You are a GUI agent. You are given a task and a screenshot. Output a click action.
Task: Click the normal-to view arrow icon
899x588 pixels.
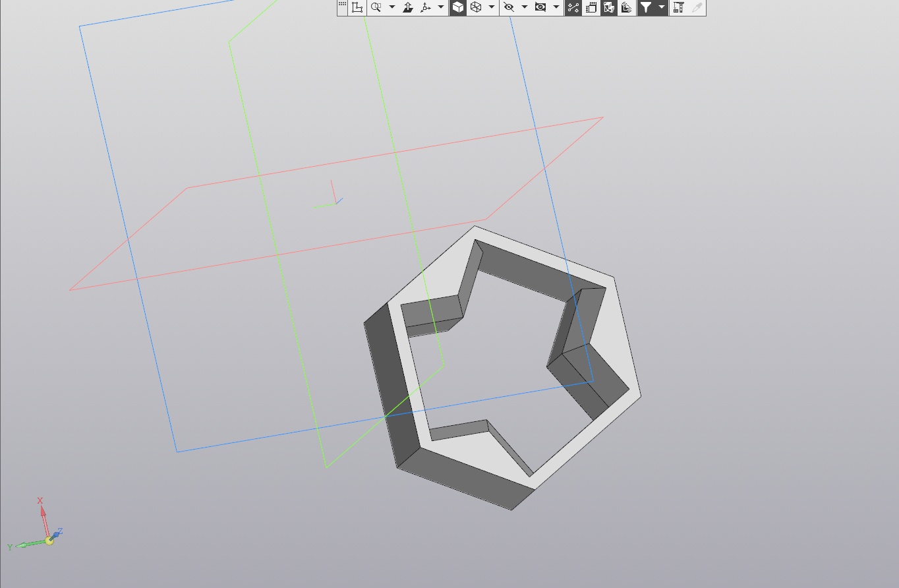click(407, 7)
